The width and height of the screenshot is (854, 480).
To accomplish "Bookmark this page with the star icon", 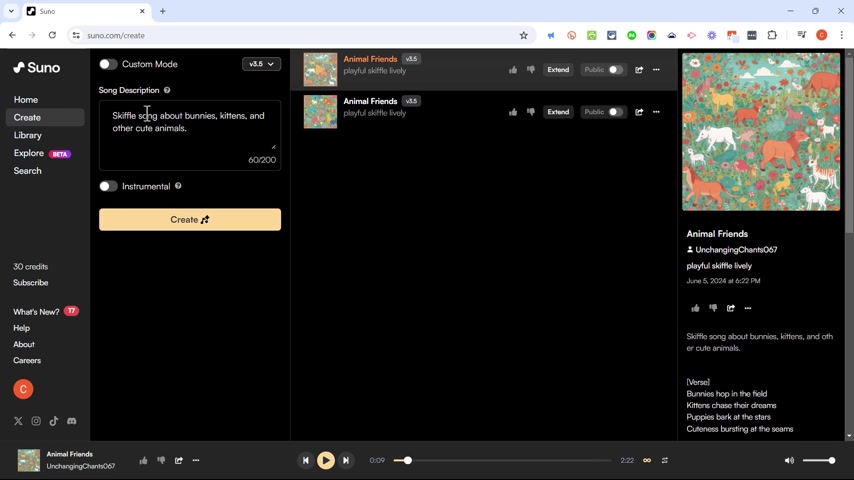I will pos(523,35).
